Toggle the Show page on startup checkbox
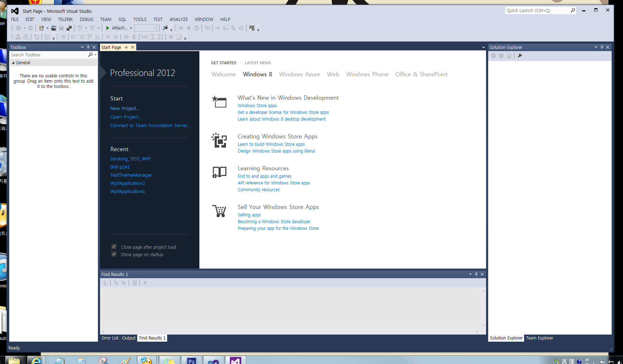 tap(114, 254)
